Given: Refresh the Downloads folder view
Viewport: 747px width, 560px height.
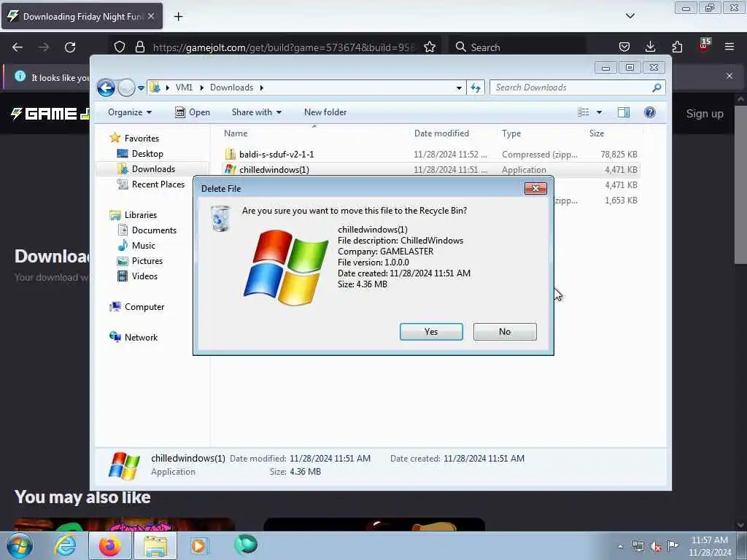Looking at the screenshot, I should pyautogui.click(x=476, y=87).
